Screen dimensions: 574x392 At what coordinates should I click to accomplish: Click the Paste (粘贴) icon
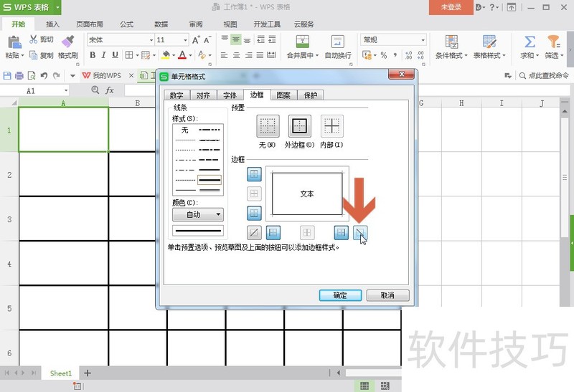pos(14,42)
